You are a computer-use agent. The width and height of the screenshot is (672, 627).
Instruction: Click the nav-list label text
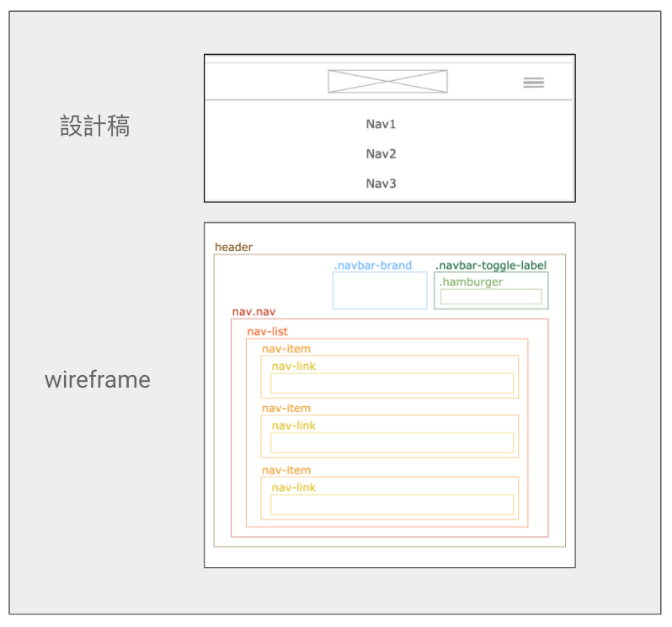(x=267, y=331)
